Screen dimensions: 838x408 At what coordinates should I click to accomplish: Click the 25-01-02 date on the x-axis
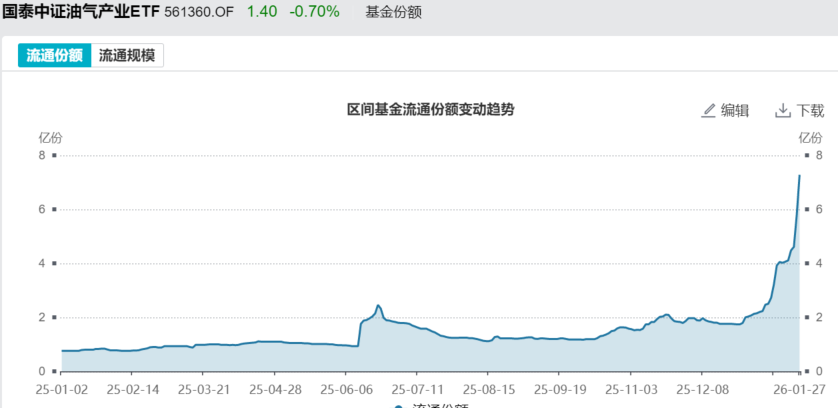(x=61, y=387)
